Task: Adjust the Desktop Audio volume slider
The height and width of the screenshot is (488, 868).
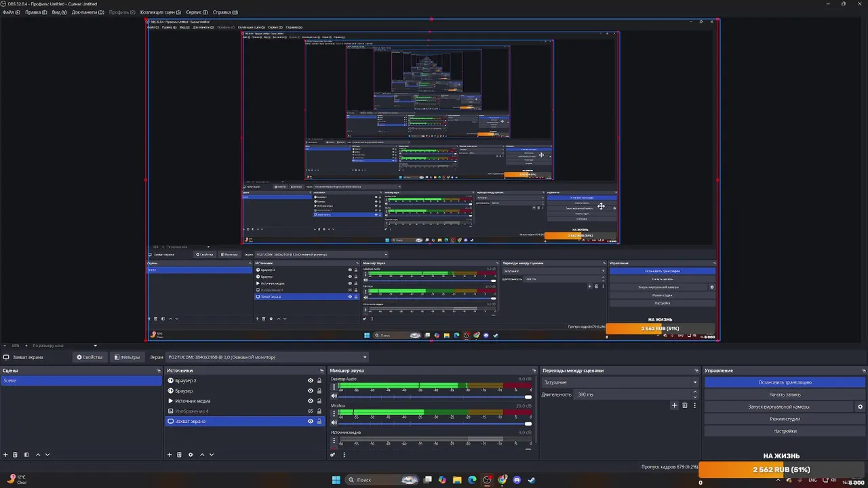Action: pos(436,396)
